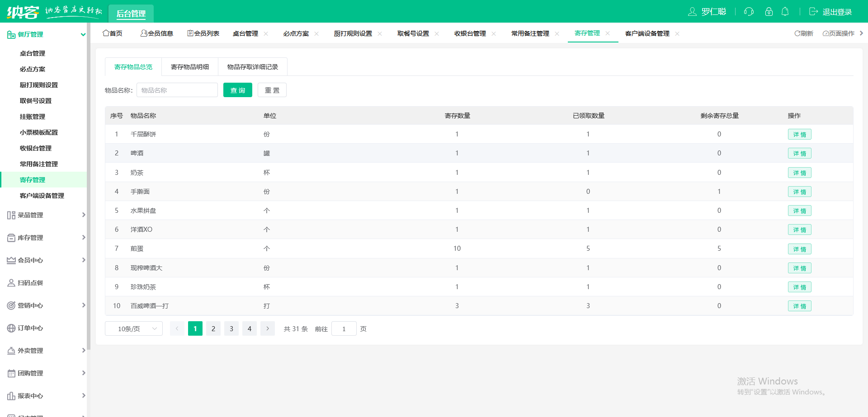Switch to the 寄存物品明细 tab
Screen dimensions: 868x417
tap(190, 67)
